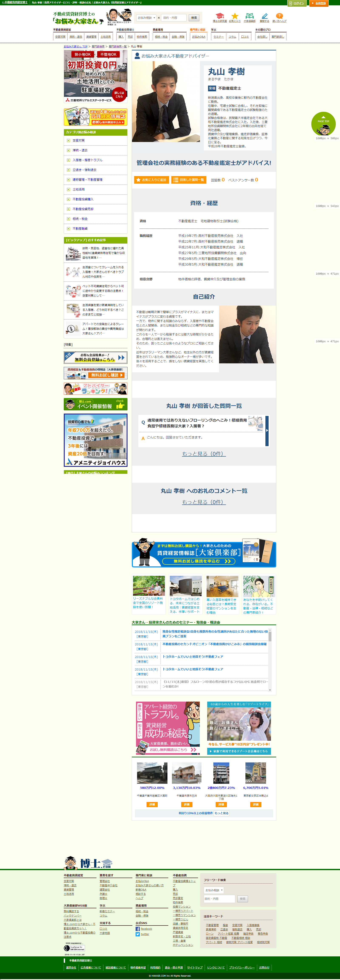Expand the header お悩み相談 search dropdown
Screen dimensions: 340x980
[x=146, y=18]
